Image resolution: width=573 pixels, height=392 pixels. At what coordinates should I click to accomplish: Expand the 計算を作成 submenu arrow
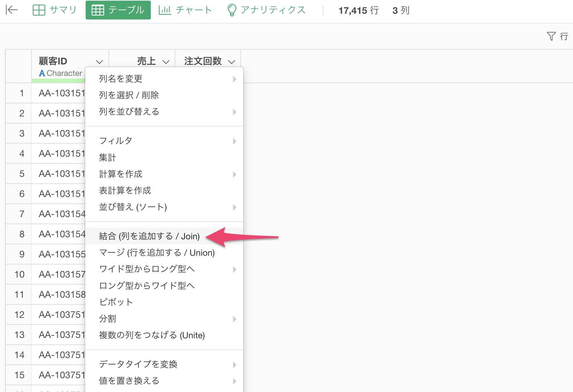coord(235,174)
